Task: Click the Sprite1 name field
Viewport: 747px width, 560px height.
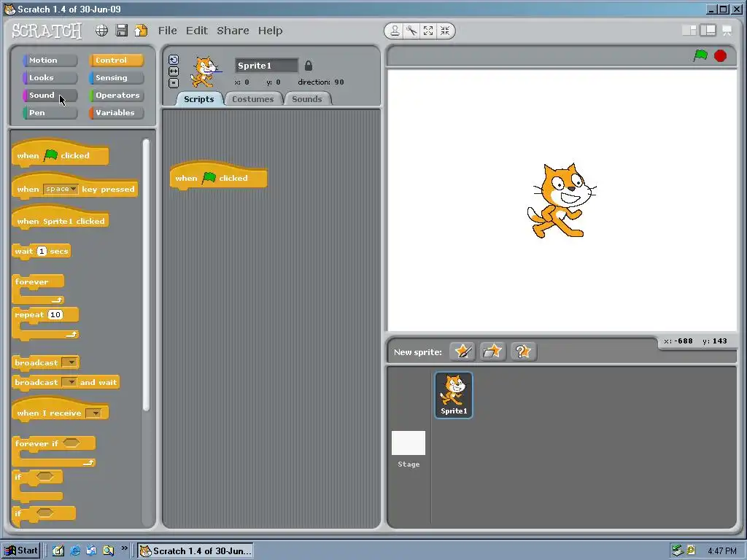Action: pyautogui.click(x=267, y=66)
